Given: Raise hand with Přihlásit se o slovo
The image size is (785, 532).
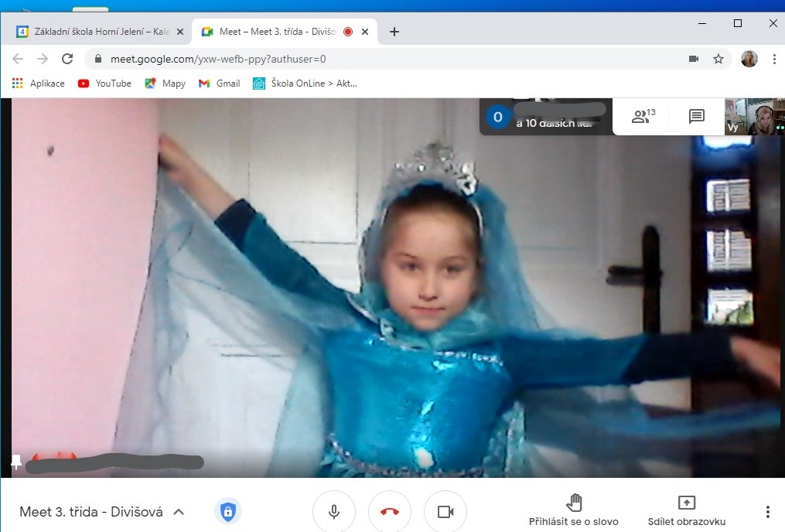Looking at the screenshot, I should coord(573,503).
